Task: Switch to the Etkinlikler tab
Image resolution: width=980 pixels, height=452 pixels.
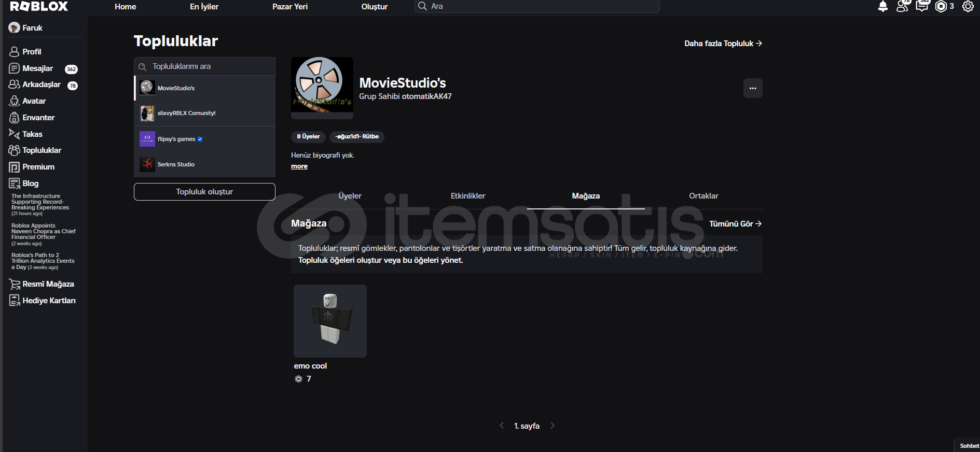Action: pyautogui.click(x=468, y=196)
